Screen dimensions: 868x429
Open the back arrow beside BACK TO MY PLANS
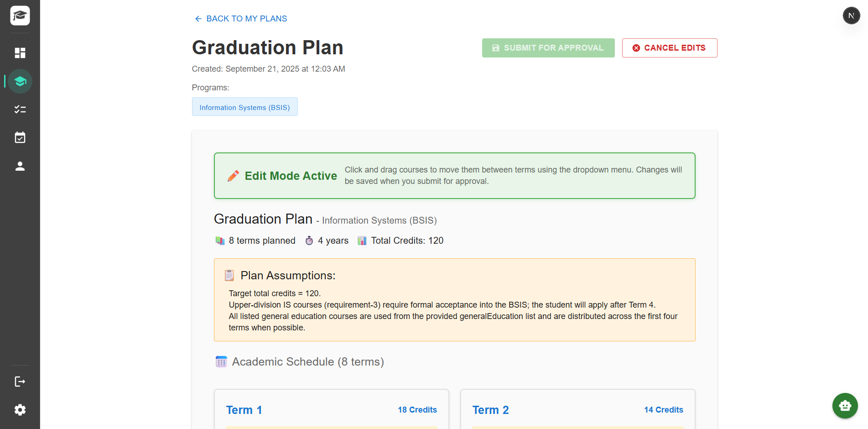(198, 18)
